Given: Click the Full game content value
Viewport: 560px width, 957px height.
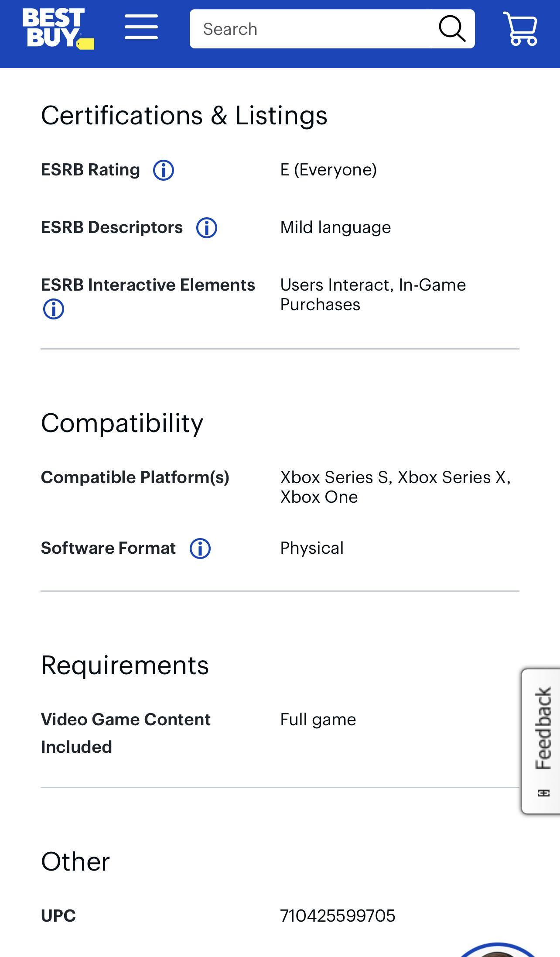Looking at the screenshot, I should pos(318,720).
